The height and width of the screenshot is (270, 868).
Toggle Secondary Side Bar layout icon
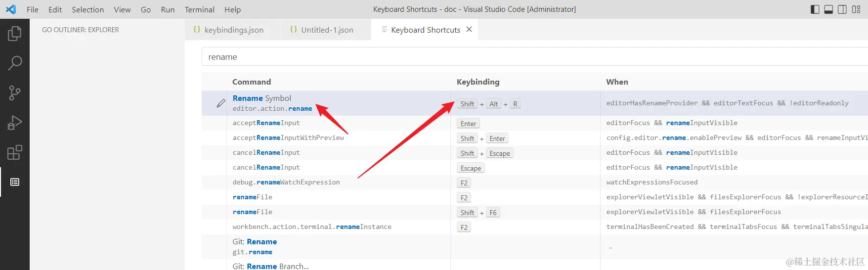click(842, 9)
